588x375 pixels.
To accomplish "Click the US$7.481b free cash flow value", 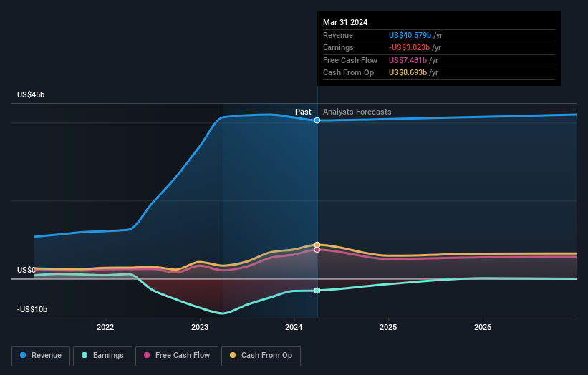I will pyautogui.click(x=408, y=60).
